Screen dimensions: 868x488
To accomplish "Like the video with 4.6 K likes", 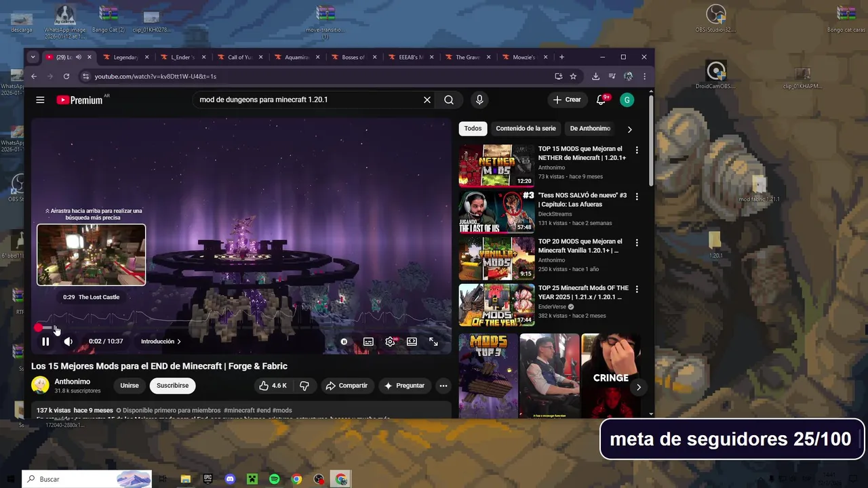I will [x=273, y=386].
